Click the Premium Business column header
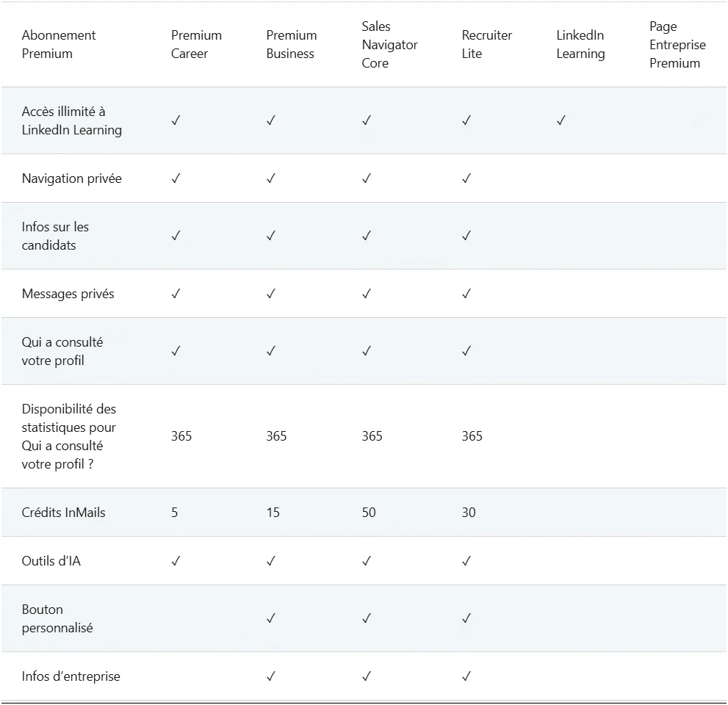The image size is (728, 705). 291,44
